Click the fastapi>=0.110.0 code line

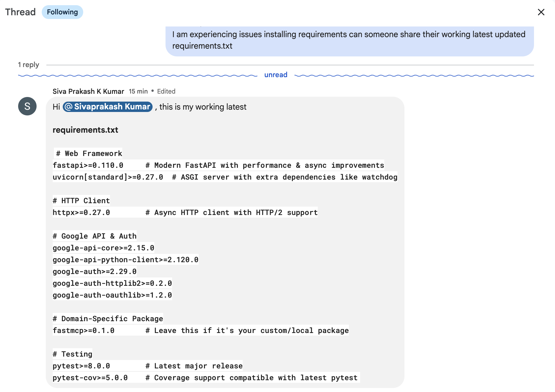click(x=88, y=165)
